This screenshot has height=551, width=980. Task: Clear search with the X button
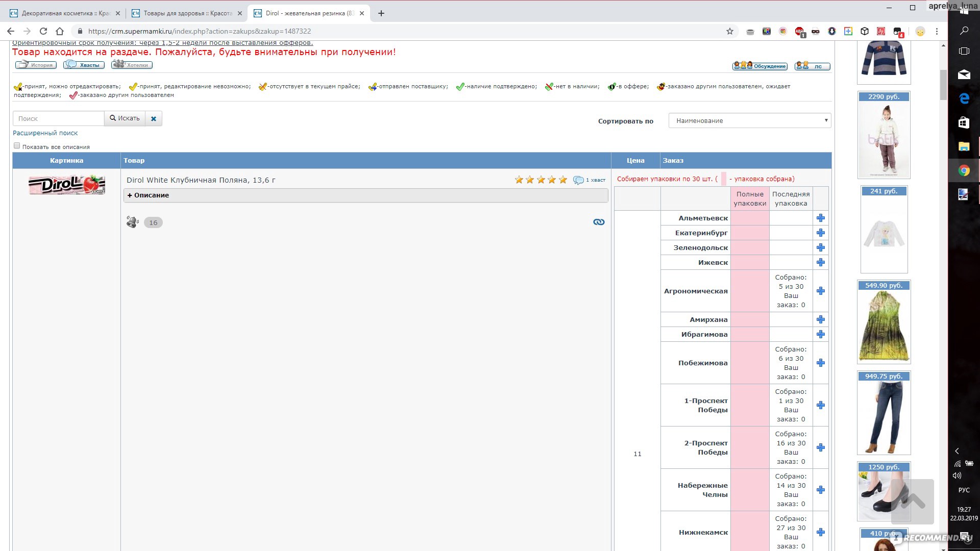click(153, 118)
